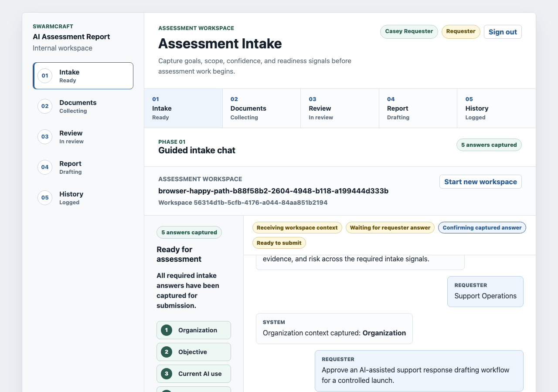
Task: Click the 04 circle beside sidebar Report
Action: pos(45,167)
